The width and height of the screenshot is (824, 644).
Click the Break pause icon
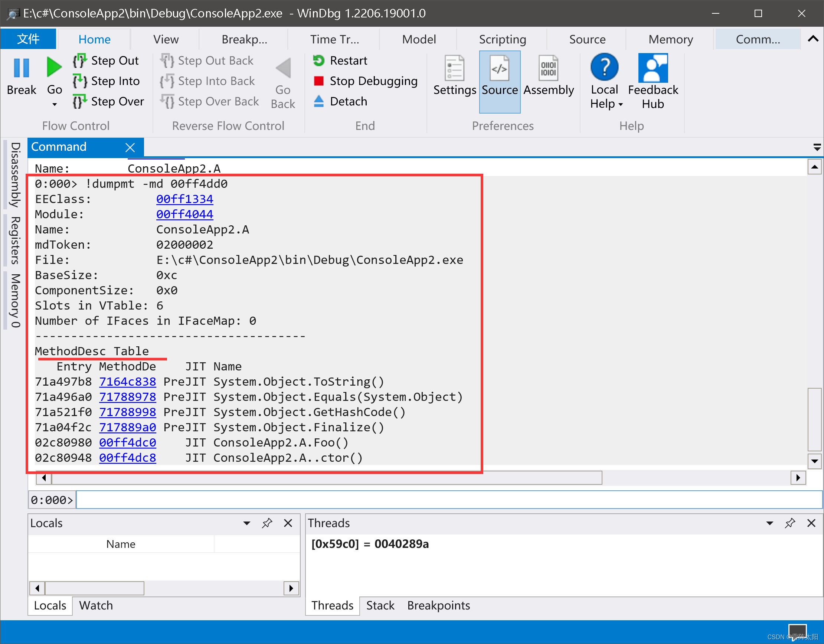pos(21,68)
